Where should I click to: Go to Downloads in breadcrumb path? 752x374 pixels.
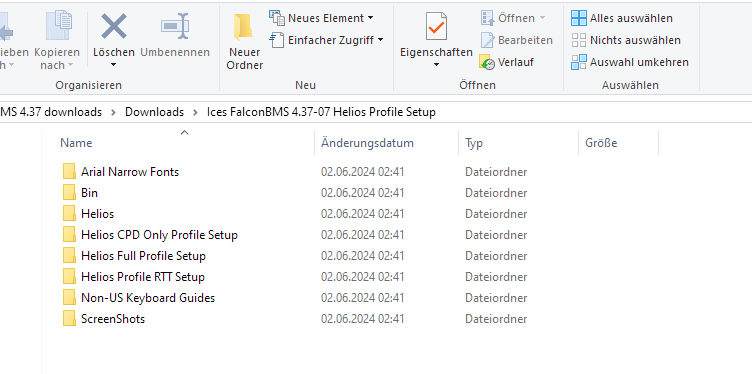click(154, 112)
